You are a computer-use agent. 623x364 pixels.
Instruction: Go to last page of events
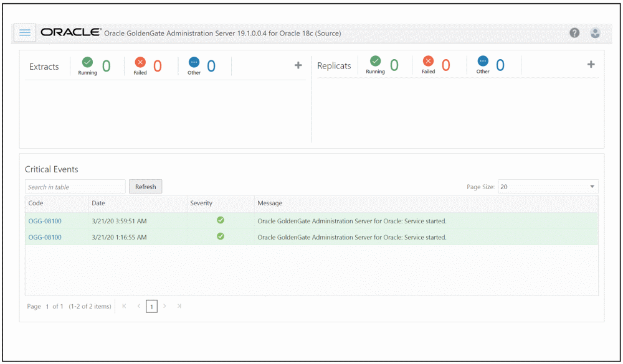pos(179,306)
